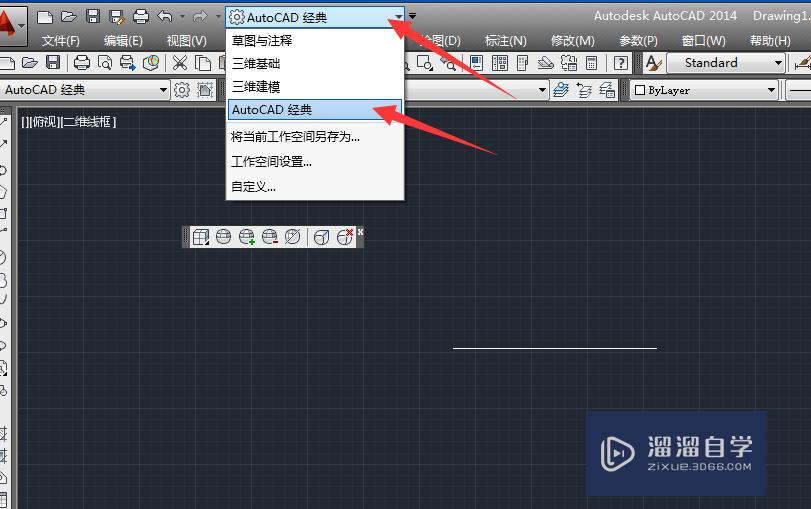Screen dimensions: 811x509
Task: Click the Help question mark icon
Action: [x=620, y=63]
